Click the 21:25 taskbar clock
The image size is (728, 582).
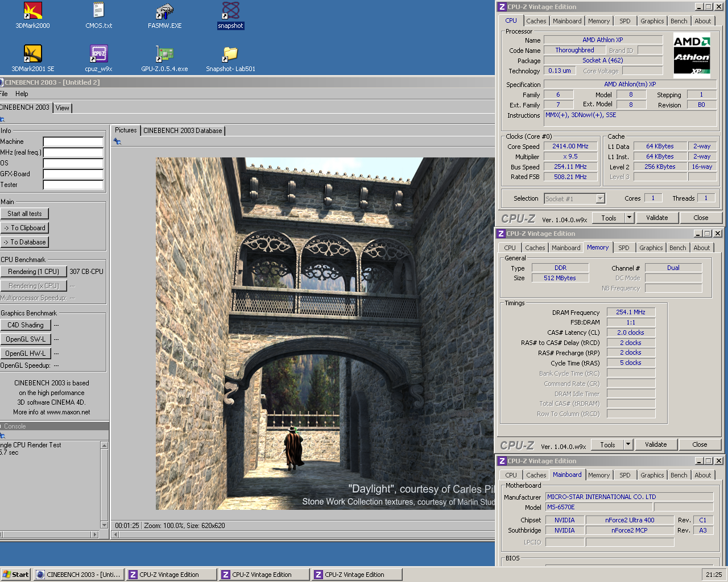[714, 575]
